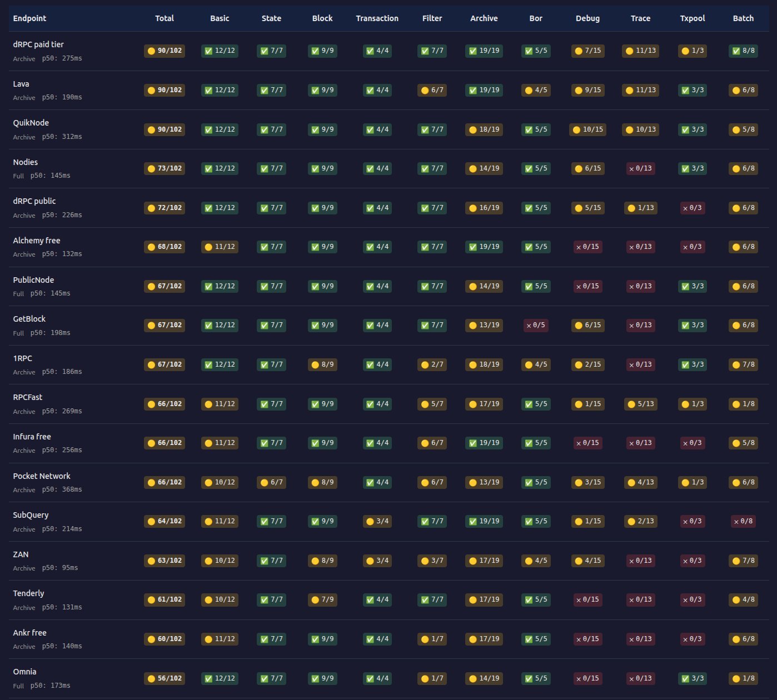
Task: Click the Transaction column header
Action: coord(377,18)
